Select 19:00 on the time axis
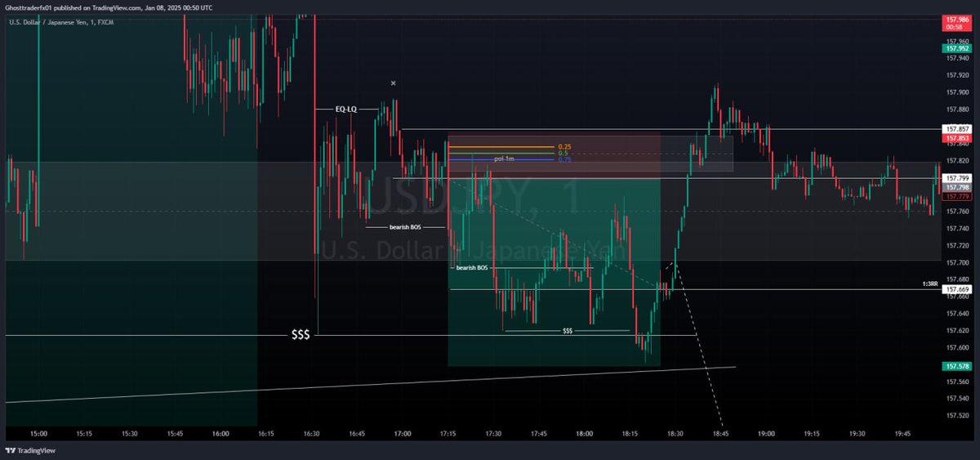980x460 pixels. click(767, 434)
